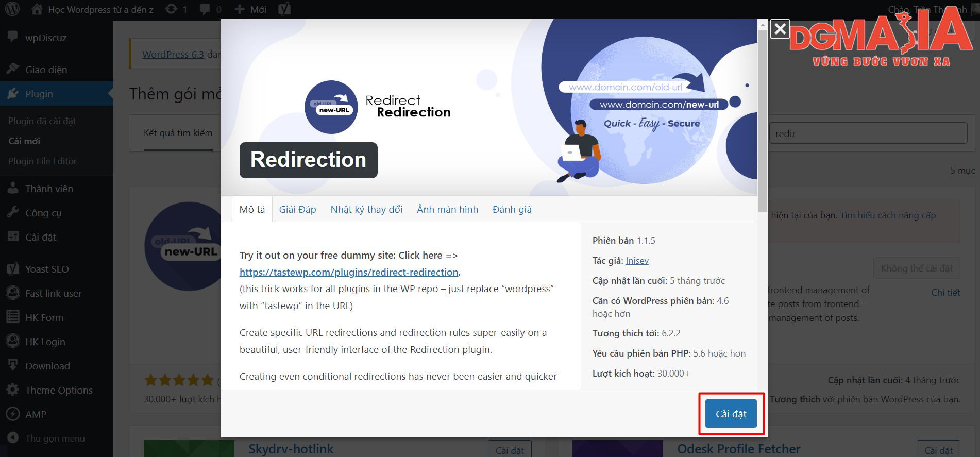Click the five-star rating on Redirection card
980x457 pixels.
pos(179,380)
